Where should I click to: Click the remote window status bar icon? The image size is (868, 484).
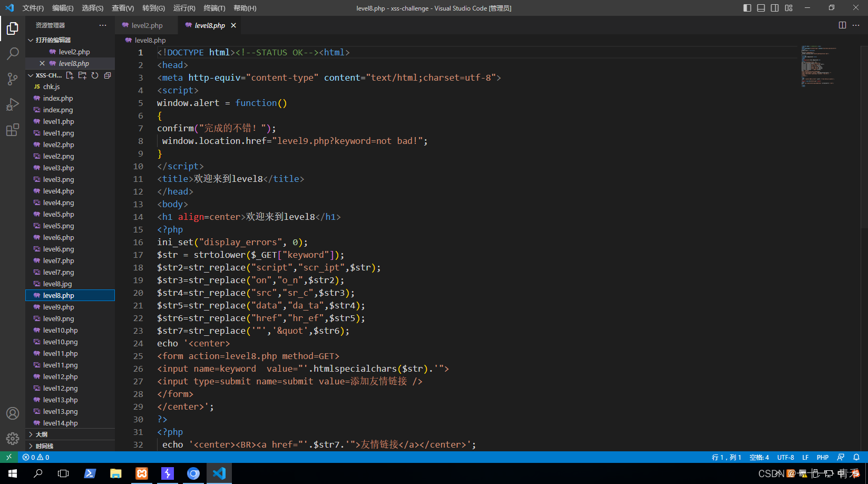tap(9, 457)
